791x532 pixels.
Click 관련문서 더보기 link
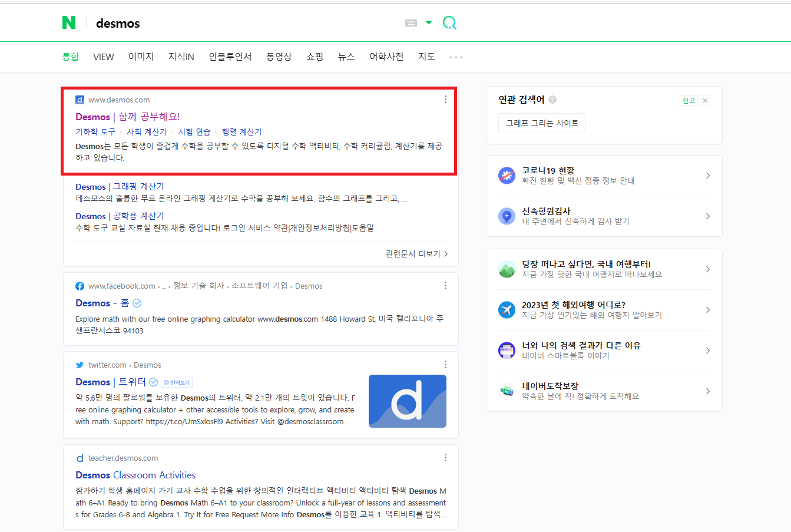416,254
